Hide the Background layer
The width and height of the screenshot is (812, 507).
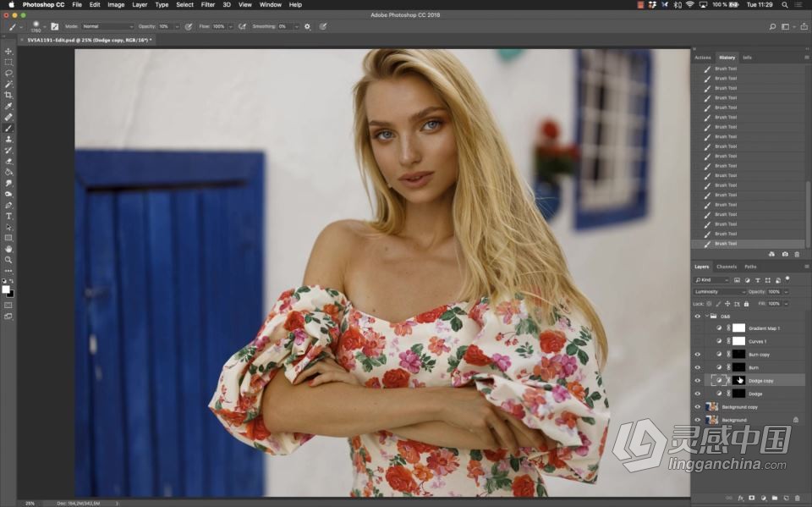[698, 420]
